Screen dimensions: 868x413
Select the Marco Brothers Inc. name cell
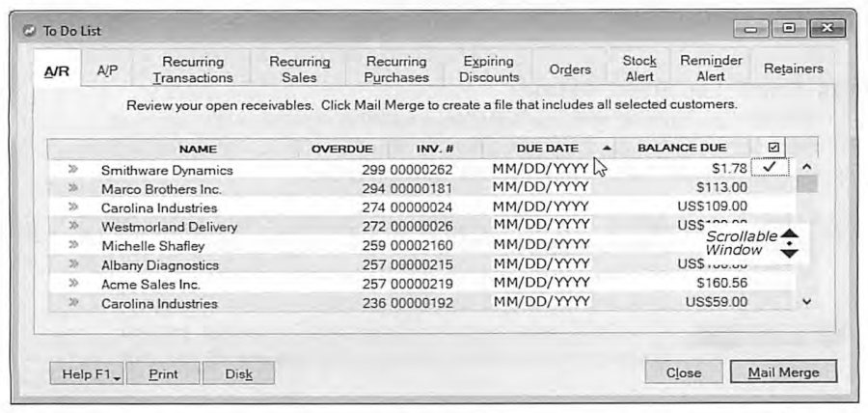pyautogui.click(x=161, y=189)
